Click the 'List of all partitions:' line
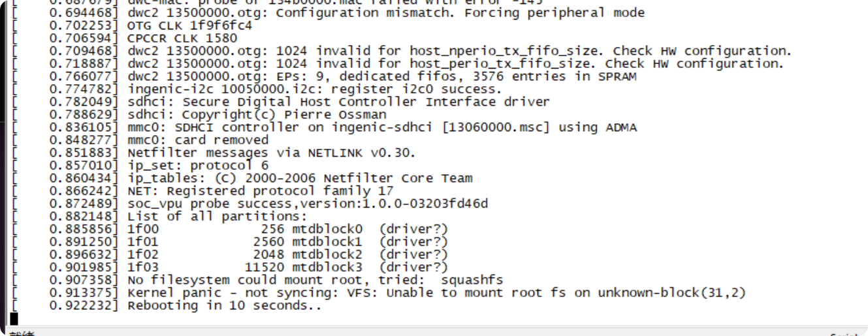 pyautogui.click(x=159, y=217)
